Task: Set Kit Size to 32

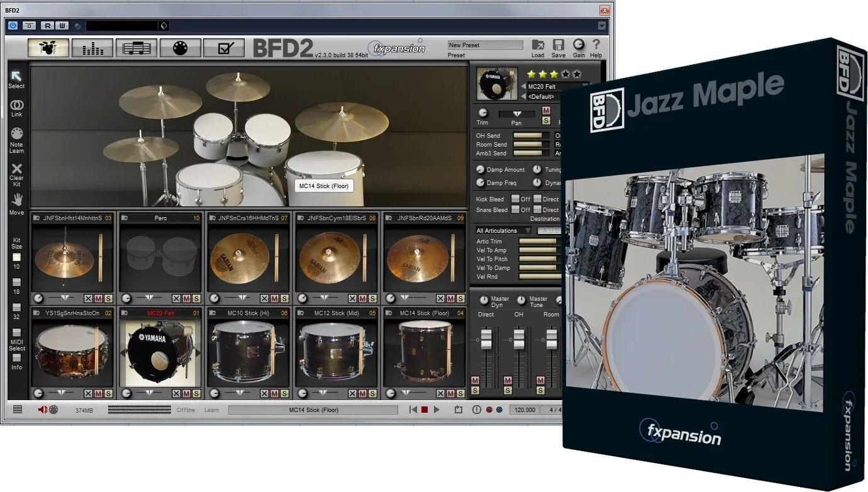Action: click(16, 308)
